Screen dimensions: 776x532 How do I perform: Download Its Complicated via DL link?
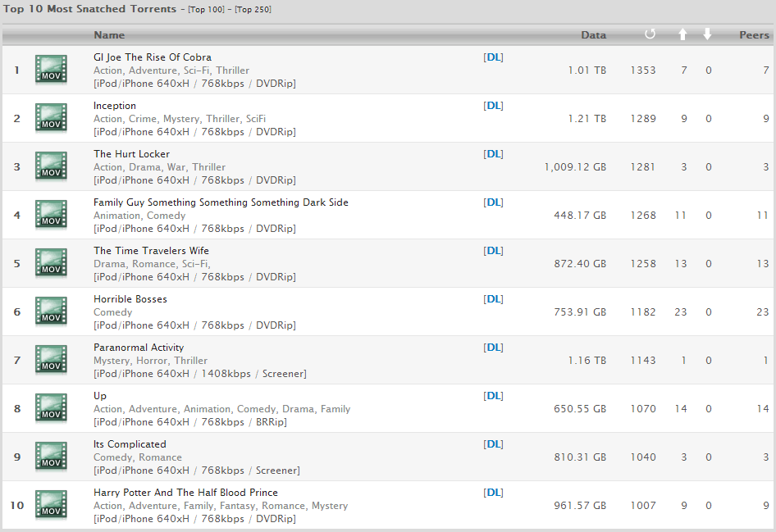[493, 444]
